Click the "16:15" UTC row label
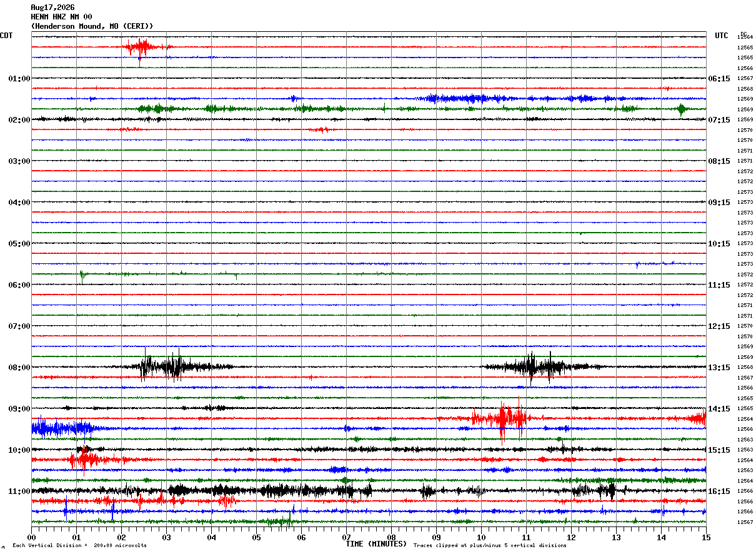 coord(719,491)
